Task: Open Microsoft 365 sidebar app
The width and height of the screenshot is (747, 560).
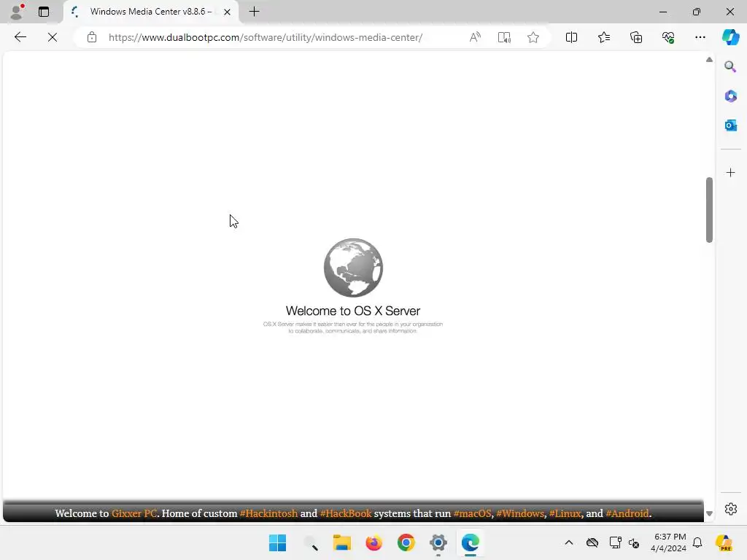Action: pyautogui.click(x=730, y=96)
